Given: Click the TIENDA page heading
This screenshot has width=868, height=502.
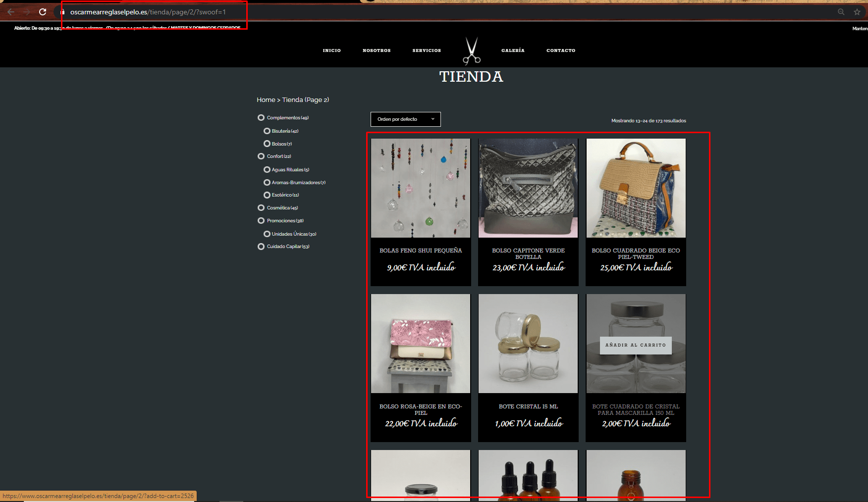Looking at the screenshot, I should [x=471, y=77].
